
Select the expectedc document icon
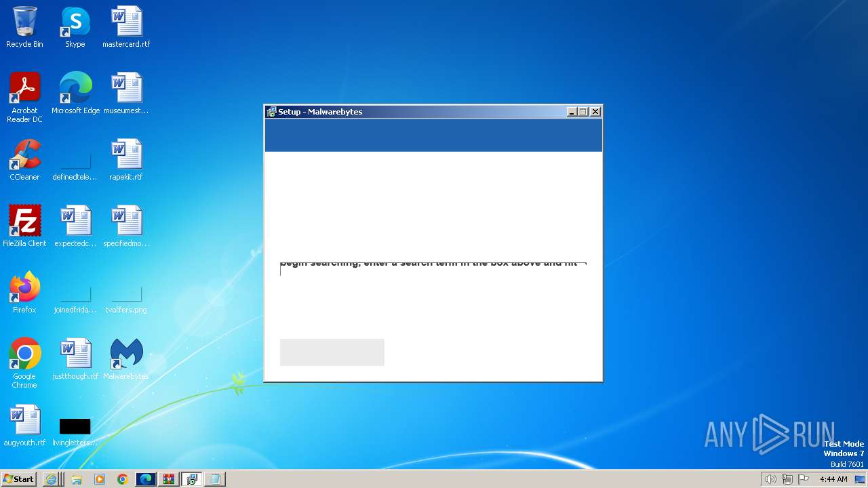[x=75, y=226]
